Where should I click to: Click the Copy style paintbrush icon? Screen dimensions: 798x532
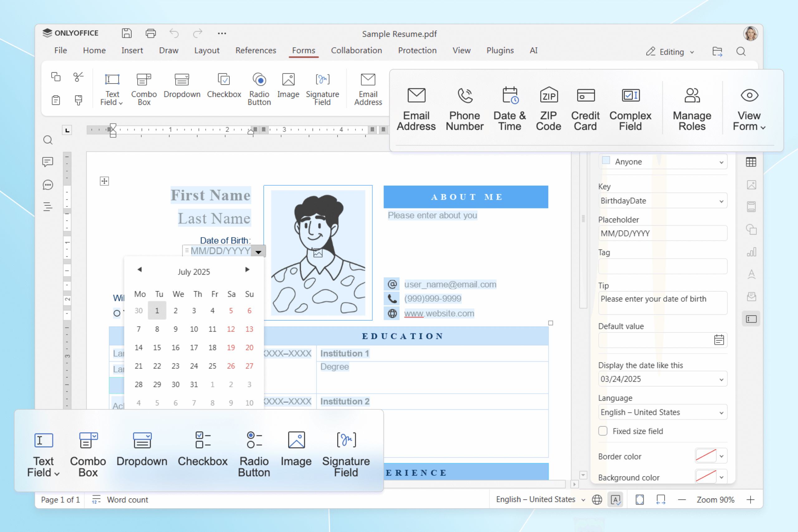coord(78,100)
